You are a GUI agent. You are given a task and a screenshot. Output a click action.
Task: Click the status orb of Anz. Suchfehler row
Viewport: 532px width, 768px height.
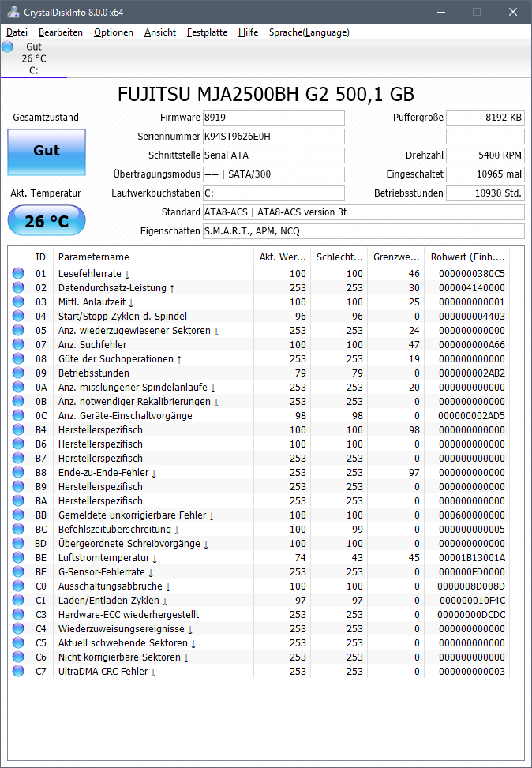click(18, 344)
